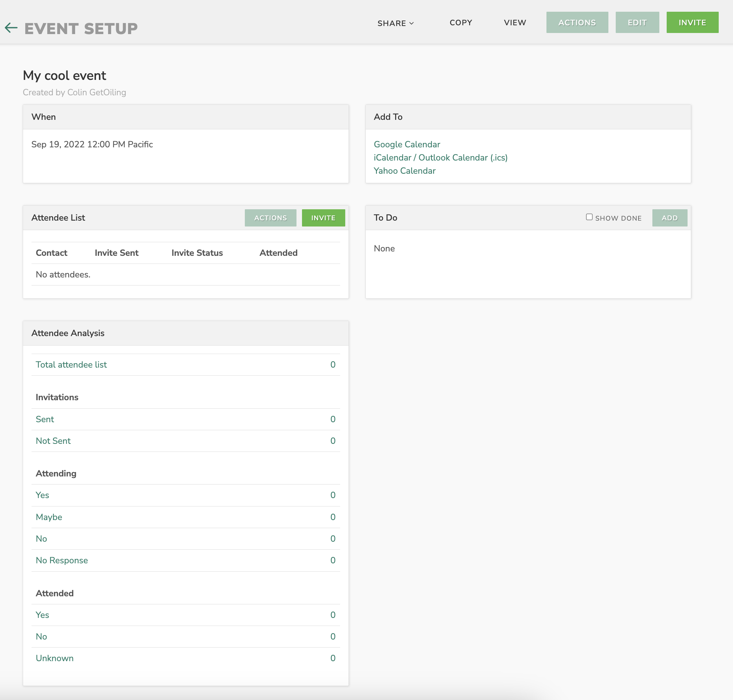Click Invite in Attendee List panel
The width and height of the screenshot is (733, 700).
[323, 218]
